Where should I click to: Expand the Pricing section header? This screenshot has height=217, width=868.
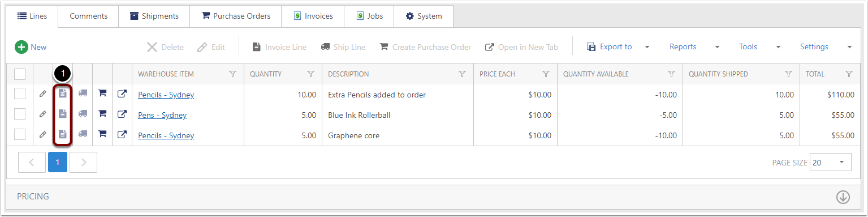point(434,197)
